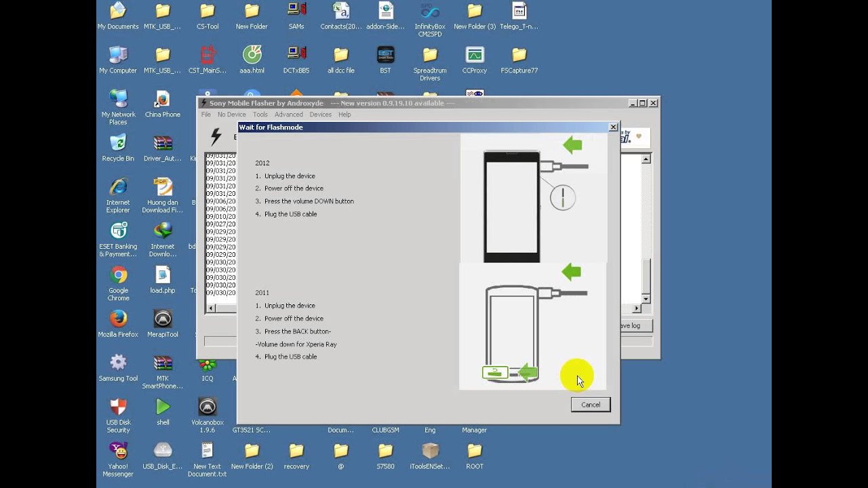This screenshot has height=488, width=868.
Task: Launch Google Chrome desktop shortcut
Action: pyautogui.click(x=118, y=284)
